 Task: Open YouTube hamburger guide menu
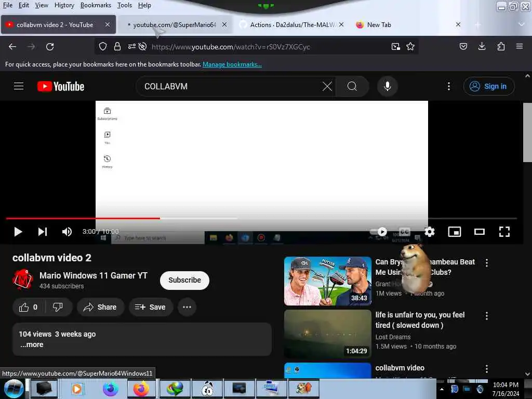coord(19,86)
